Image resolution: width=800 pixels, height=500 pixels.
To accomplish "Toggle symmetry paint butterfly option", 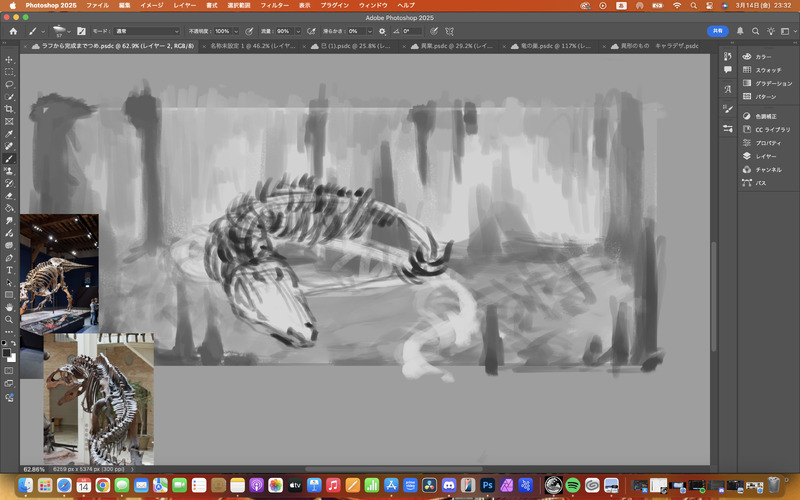I will coord(449,31).
